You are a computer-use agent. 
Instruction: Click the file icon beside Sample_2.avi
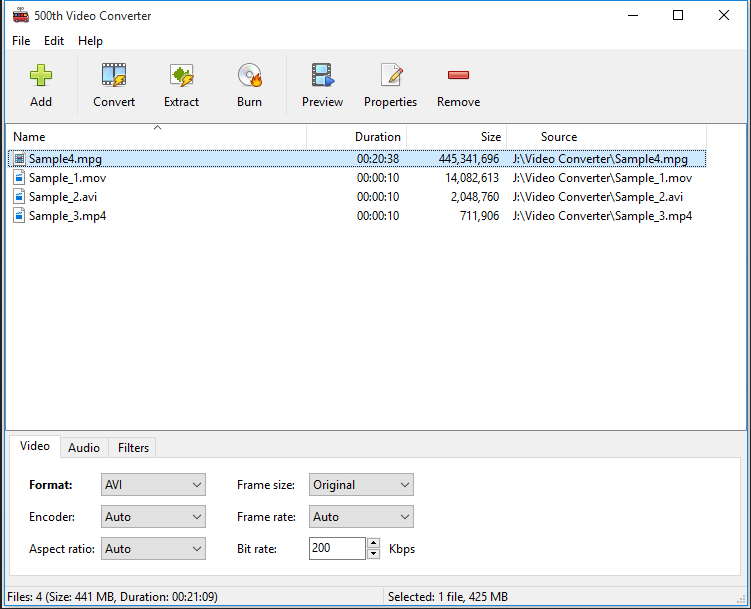pyautogui.click(x=19, y=197)
